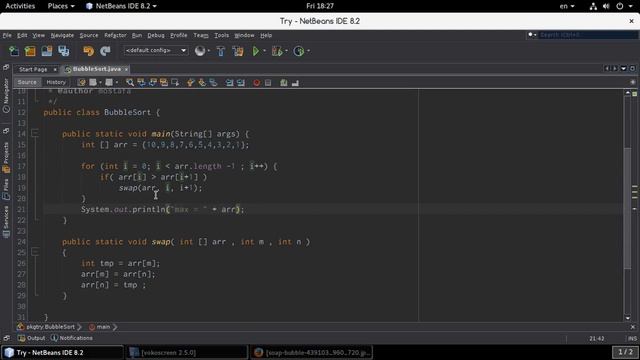Click the Open Project toolbar icon
640x360 pixels.
[47, 51]
